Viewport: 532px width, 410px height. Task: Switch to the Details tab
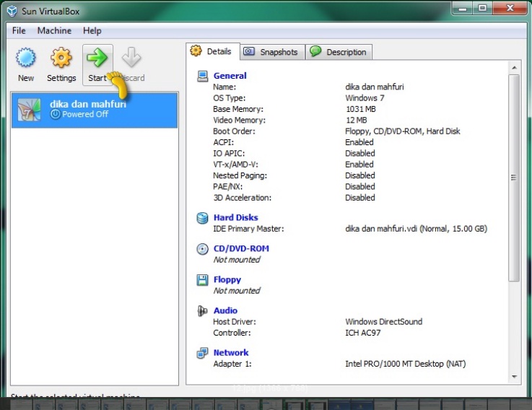[213, 51]
